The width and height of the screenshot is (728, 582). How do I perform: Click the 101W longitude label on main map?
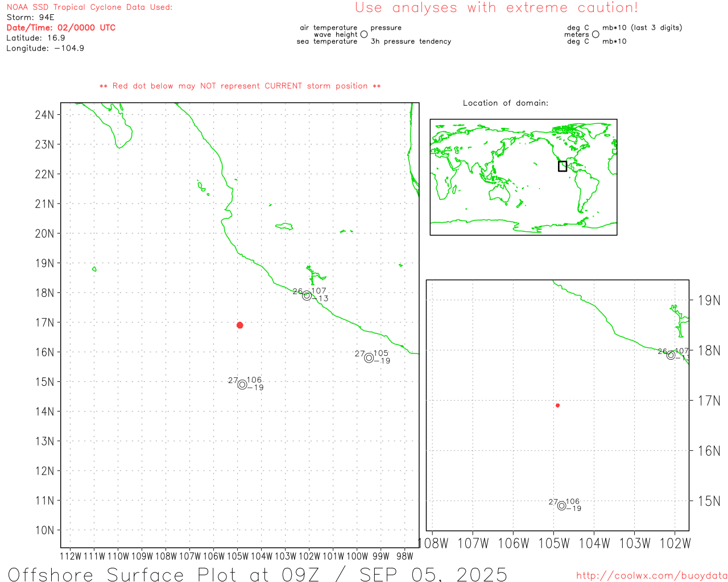click(x=333, y=556)
